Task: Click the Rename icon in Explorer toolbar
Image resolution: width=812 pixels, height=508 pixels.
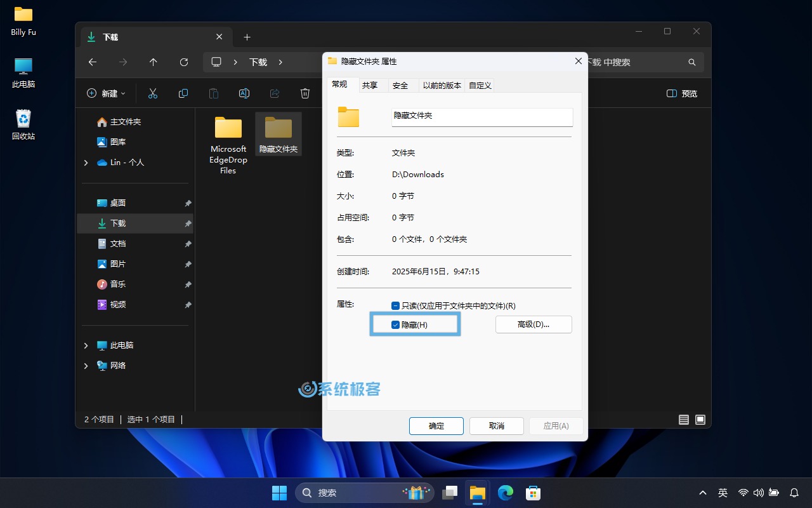Action: (x=244, y=93)
